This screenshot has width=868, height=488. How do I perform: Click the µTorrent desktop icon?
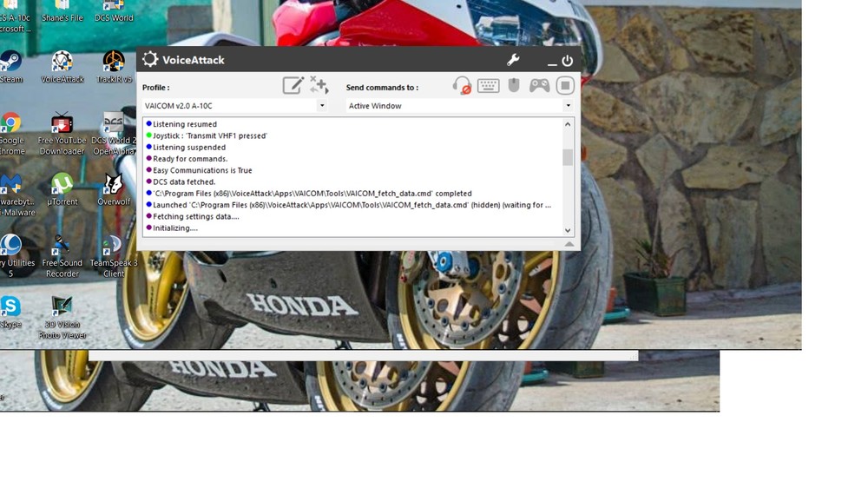(62, 189)
